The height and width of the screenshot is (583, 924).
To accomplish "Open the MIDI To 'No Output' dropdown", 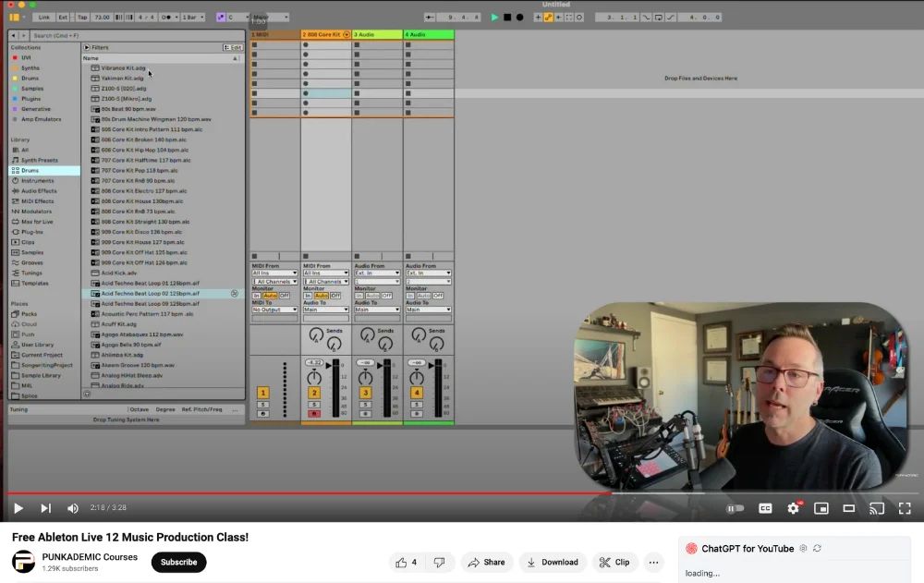I will (x=274, y=310).
